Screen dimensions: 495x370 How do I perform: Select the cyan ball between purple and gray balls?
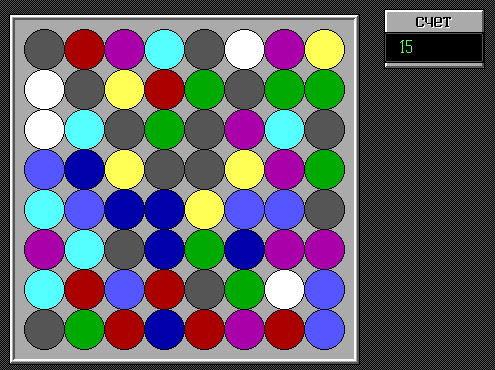coord(284,129)
